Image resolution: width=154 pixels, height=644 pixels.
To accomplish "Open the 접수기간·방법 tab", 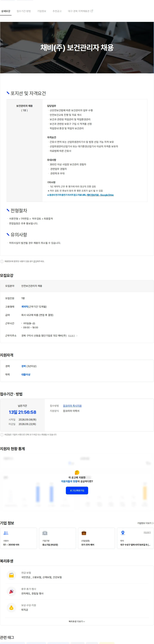I will (x=24, y=11).
